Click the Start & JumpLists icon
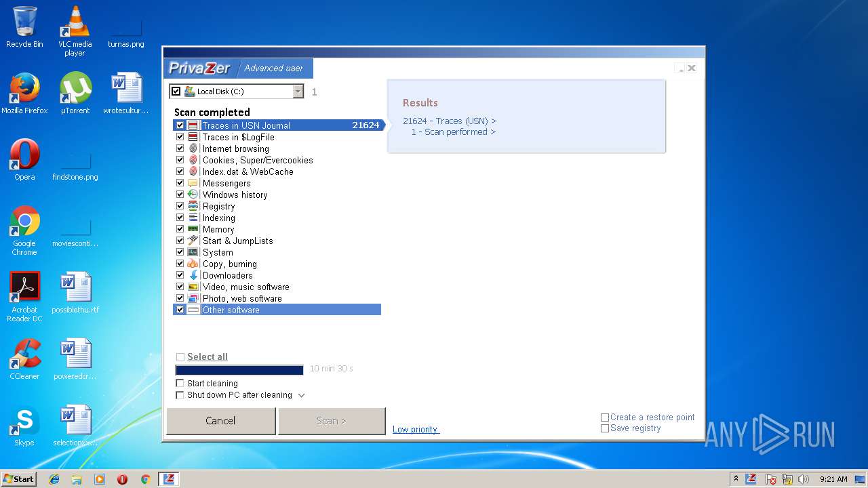868x488 pixels. [x=193, y=241]
